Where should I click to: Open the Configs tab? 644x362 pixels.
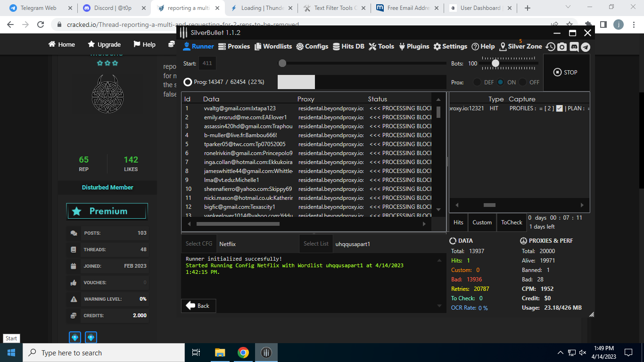coord(312,46)
